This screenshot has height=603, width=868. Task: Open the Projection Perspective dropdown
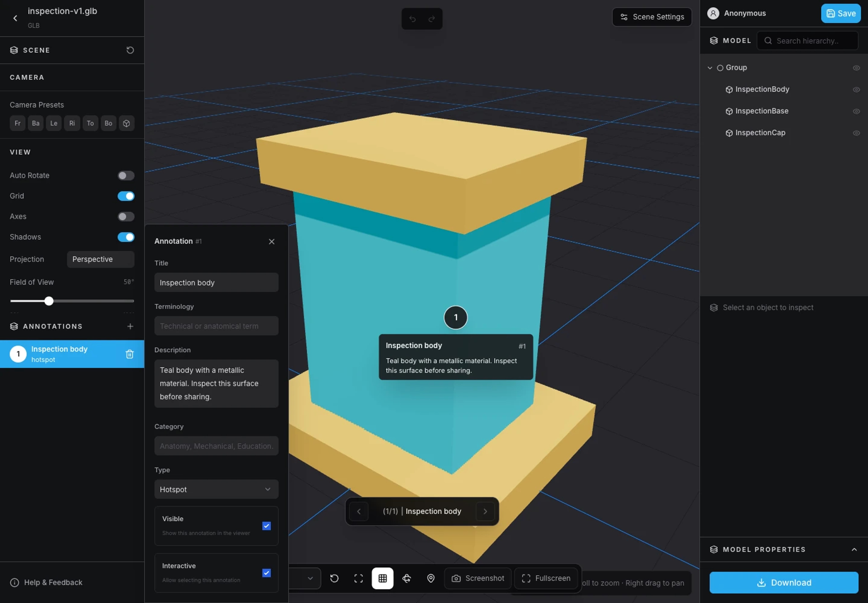[x=100, y=259]
